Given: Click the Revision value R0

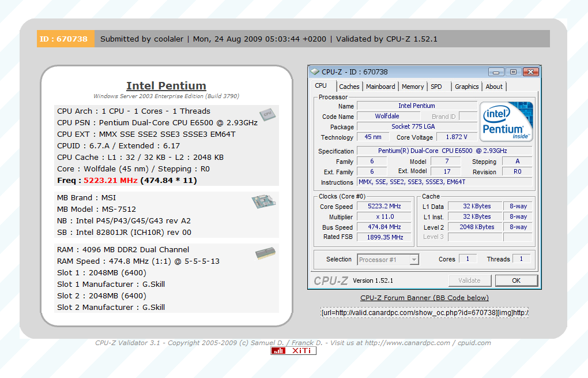Looking at the screenshot, I should click(x=517, y=171).
